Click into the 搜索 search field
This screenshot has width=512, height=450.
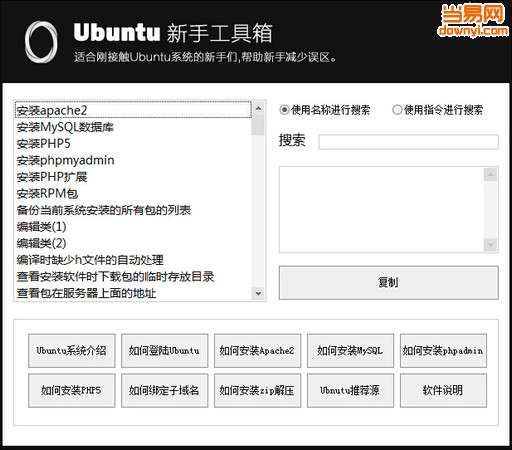tap(408, 142)
